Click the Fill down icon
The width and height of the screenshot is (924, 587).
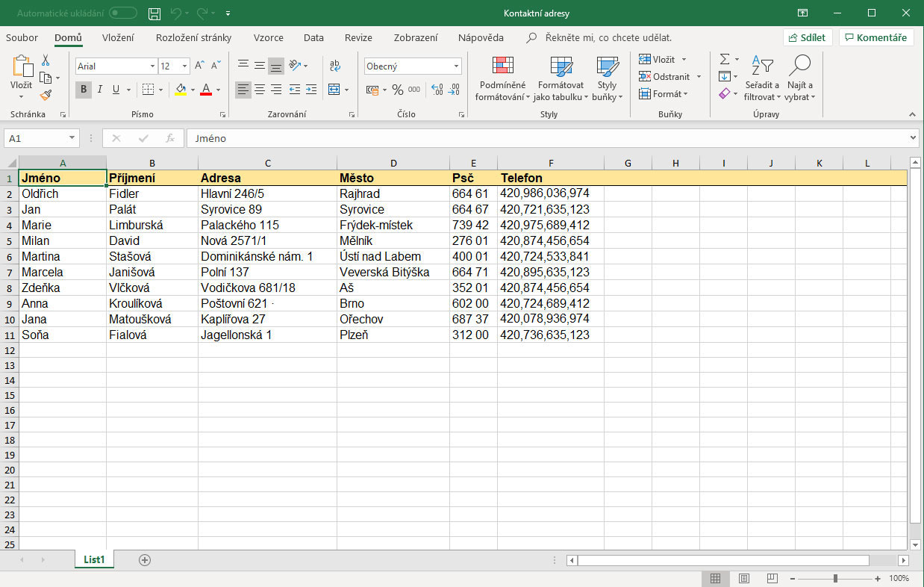(724, 76)
